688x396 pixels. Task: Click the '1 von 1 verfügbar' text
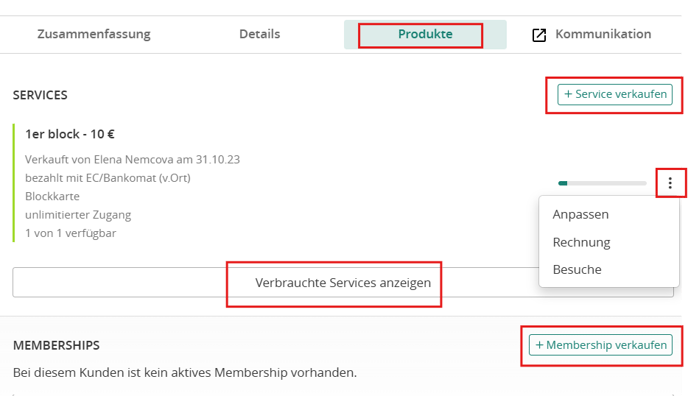71,233
